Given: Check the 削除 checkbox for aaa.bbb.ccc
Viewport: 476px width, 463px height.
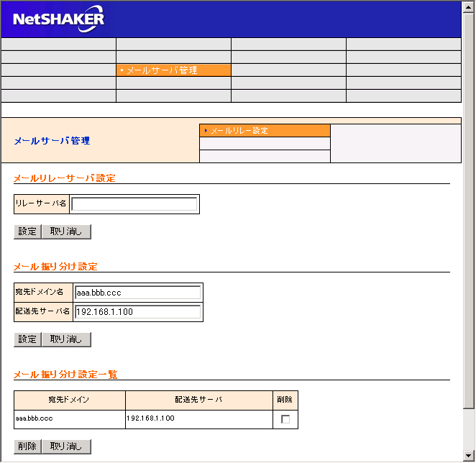Looking at the screenshot, I should (x=285, y=419).
